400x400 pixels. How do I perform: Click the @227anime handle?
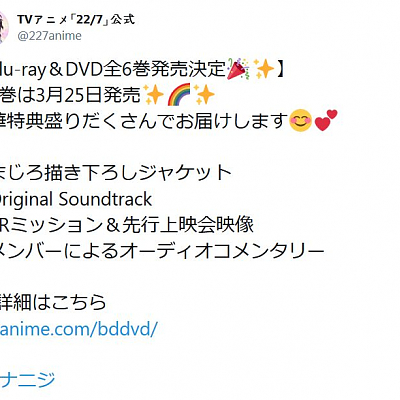coord(49,36)
